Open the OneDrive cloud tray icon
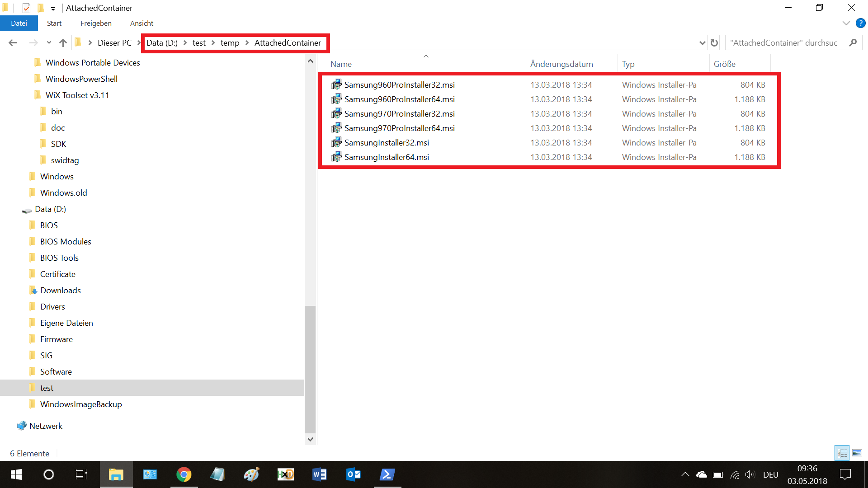 pyautogui.click(x=701, y=474)
